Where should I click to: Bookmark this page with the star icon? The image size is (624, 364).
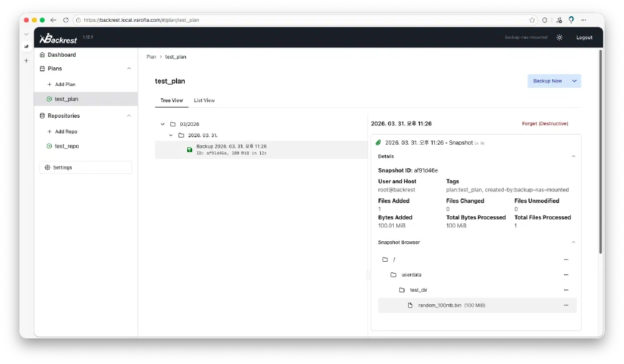coord(532,20)
